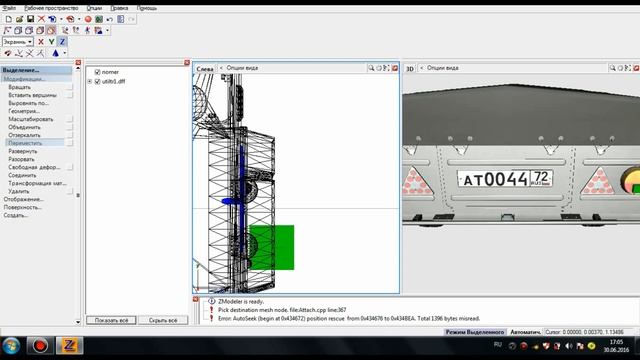Open the Windows Start button

coord(11,346)
